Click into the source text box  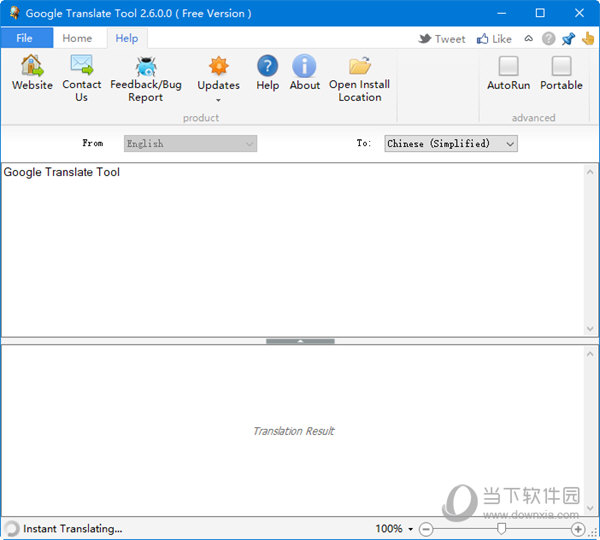point(293,250)
